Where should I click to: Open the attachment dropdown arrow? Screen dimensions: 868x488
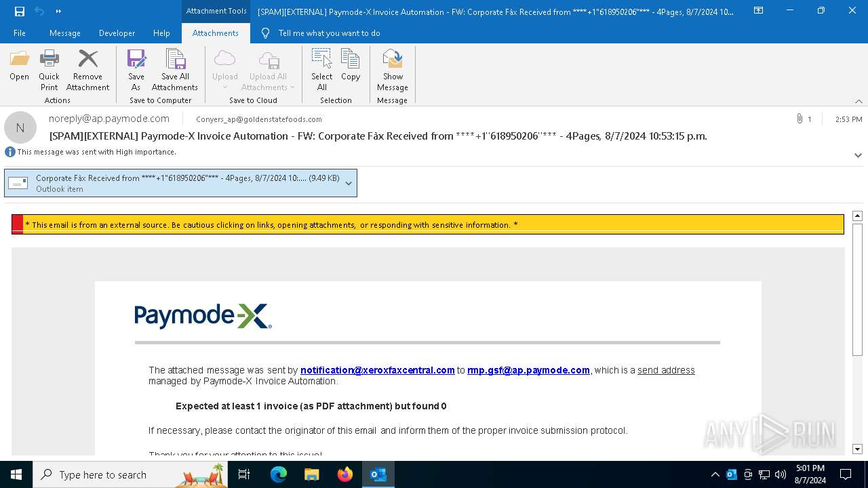[x=349, y=184]
